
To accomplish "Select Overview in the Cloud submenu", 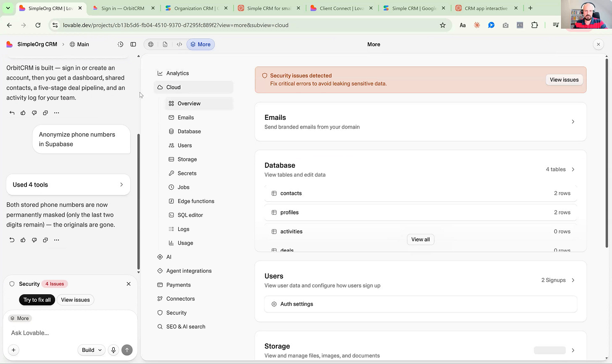I will pos(199,103).
